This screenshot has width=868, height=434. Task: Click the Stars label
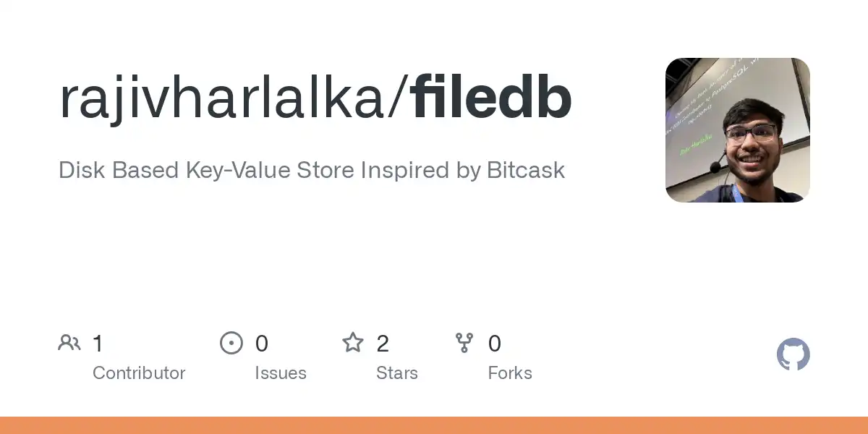pyautogui.click(x=397, y=373)
